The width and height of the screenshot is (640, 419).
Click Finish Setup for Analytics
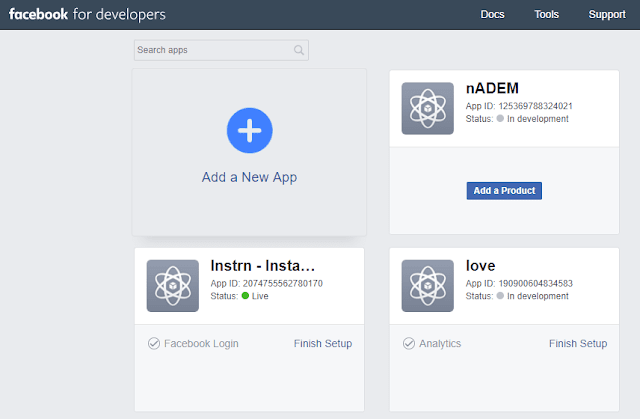click(x=578, y=344)
